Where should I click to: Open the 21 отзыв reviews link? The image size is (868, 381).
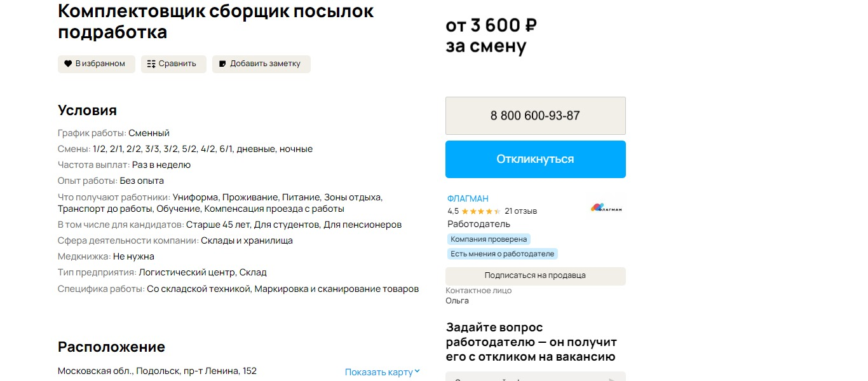[520, 211]
